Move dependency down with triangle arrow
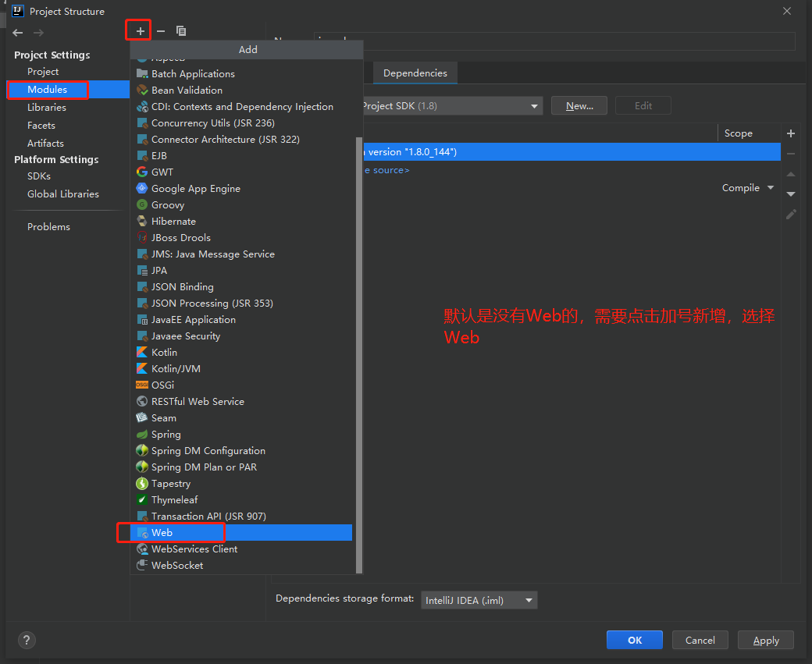This screenshot has height=664, width=812. 791,194
